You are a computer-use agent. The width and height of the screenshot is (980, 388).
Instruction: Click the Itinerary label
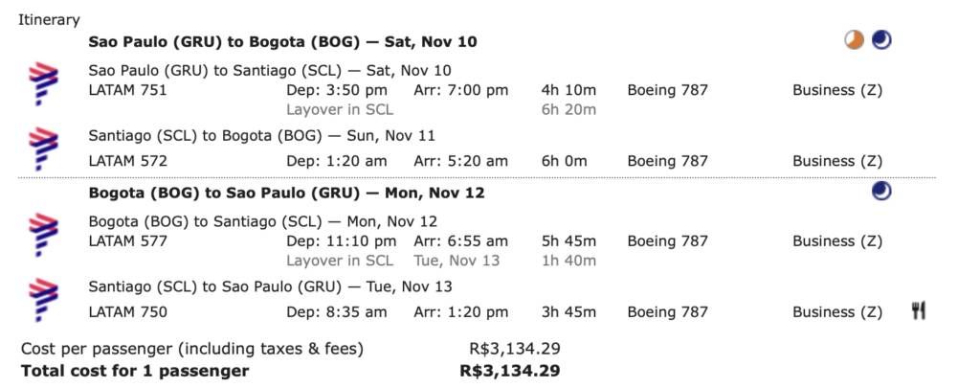tap(49, 20)
